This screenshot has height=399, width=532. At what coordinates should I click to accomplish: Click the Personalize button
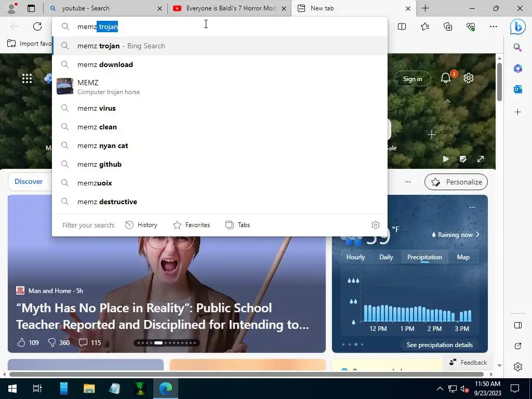(456, 182)
